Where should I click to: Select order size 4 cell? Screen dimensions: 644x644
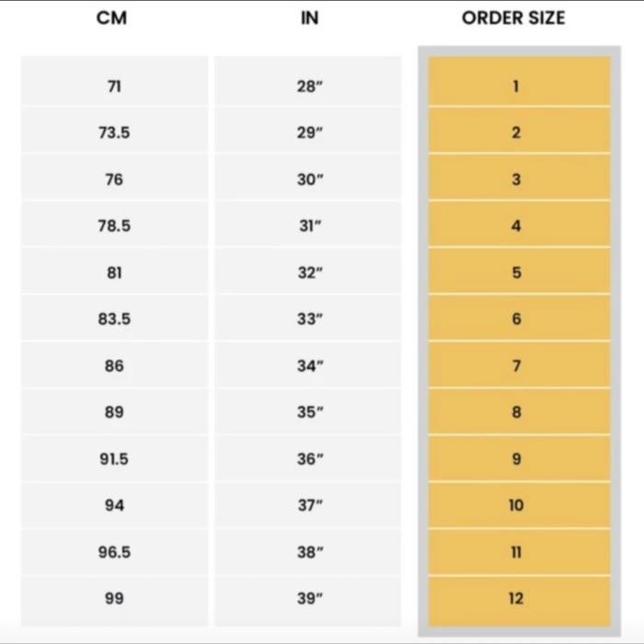(x=516, y=225)
